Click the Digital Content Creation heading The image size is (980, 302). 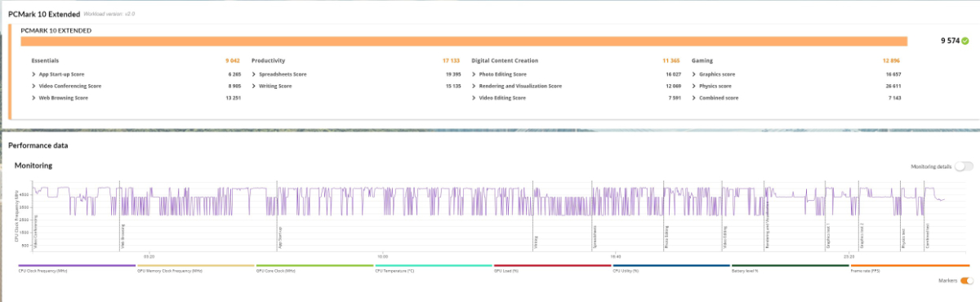click(x=505, y=61)
